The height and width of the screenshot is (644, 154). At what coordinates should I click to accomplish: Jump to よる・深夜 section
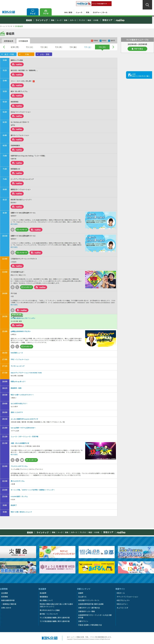pos(44,54)
